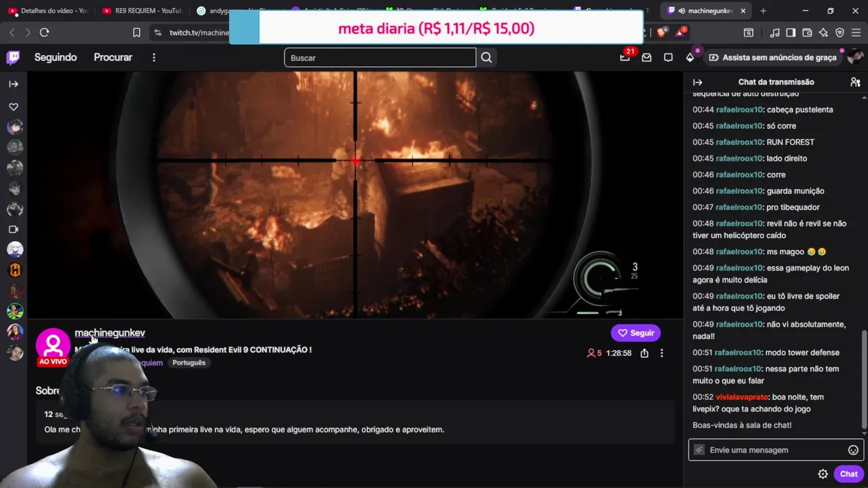The image size is (868, 488).
Task: Click the magnifier search button
Action: 486,58
